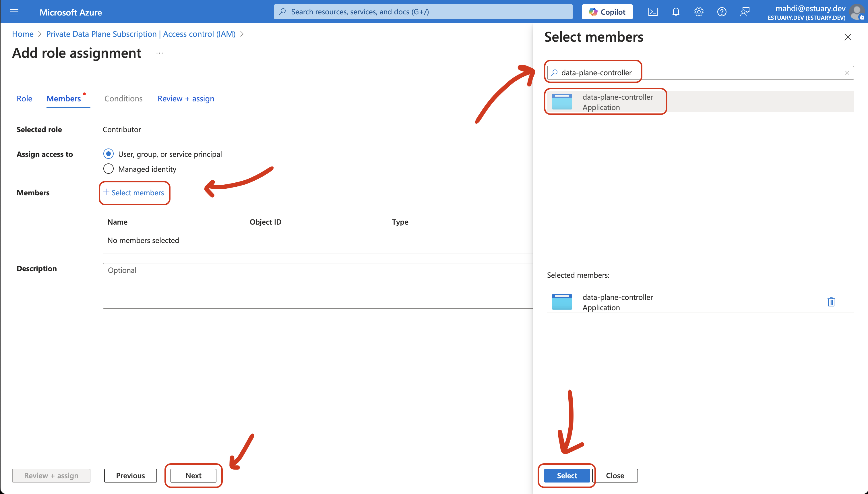
Task: Select the User, group, or service principal option
Action: point(108,154)
